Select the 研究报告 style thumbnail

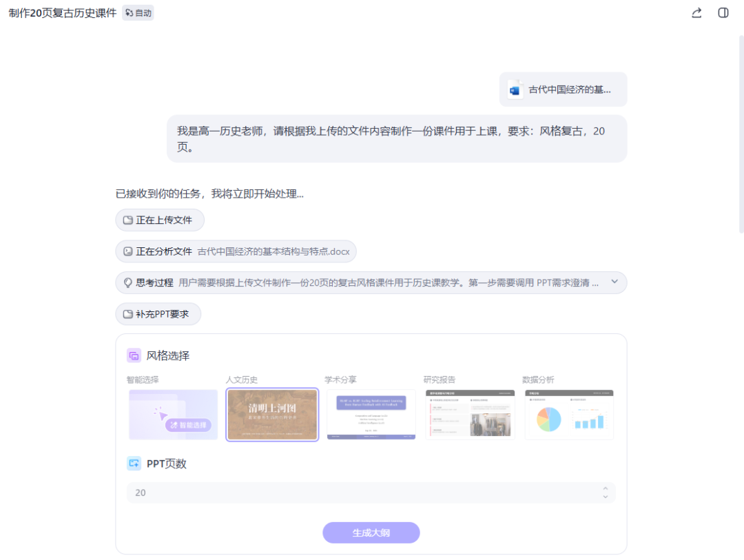471,415
